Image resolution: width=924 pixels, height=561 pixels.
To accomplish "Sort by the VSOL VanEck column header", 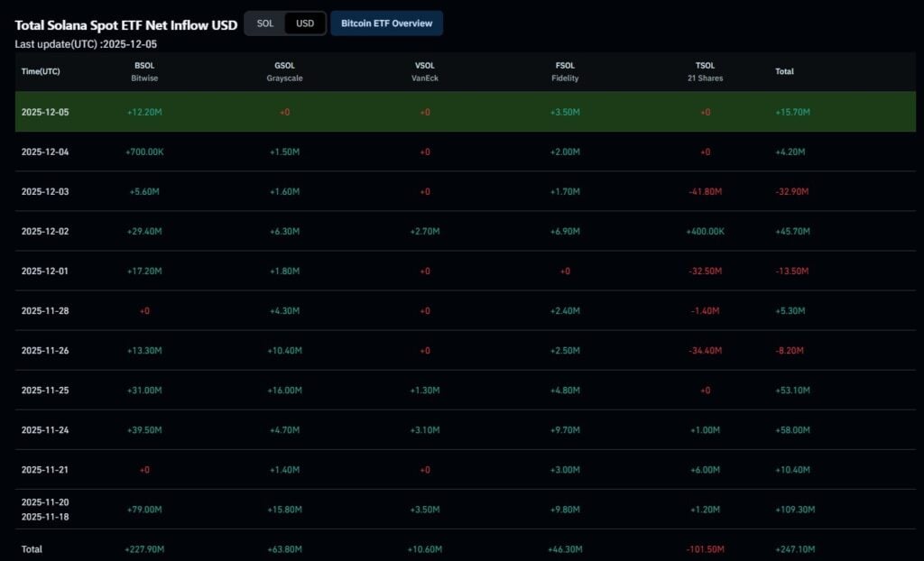I will coord(424,71).
